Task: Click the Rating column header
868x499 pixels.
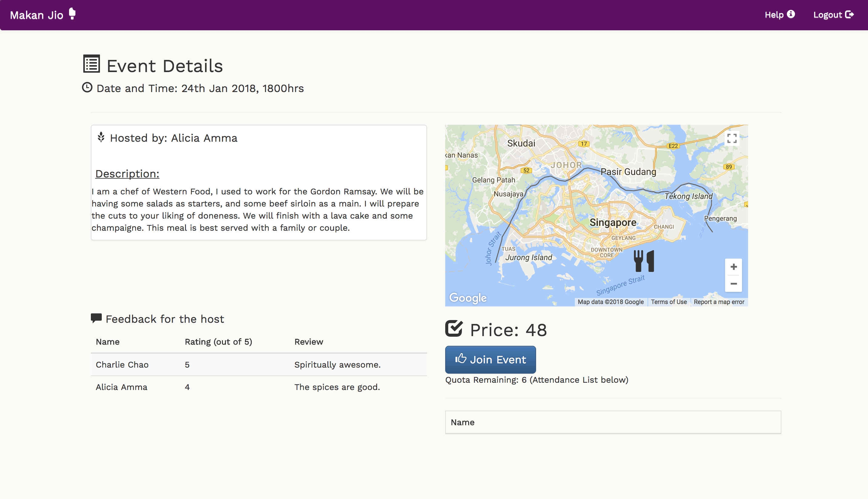Action: tap(218, 342)
